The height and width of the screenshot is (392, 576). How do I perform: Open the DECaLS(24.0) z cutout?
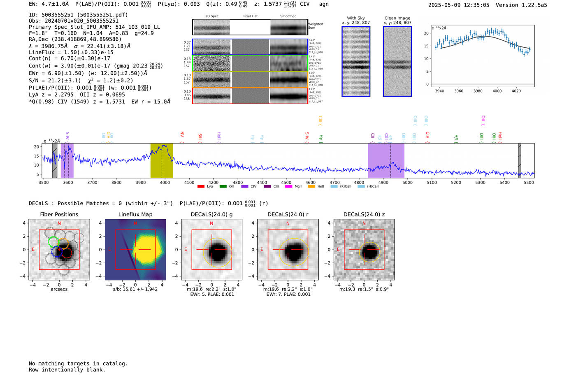click(x=364, y=249)
